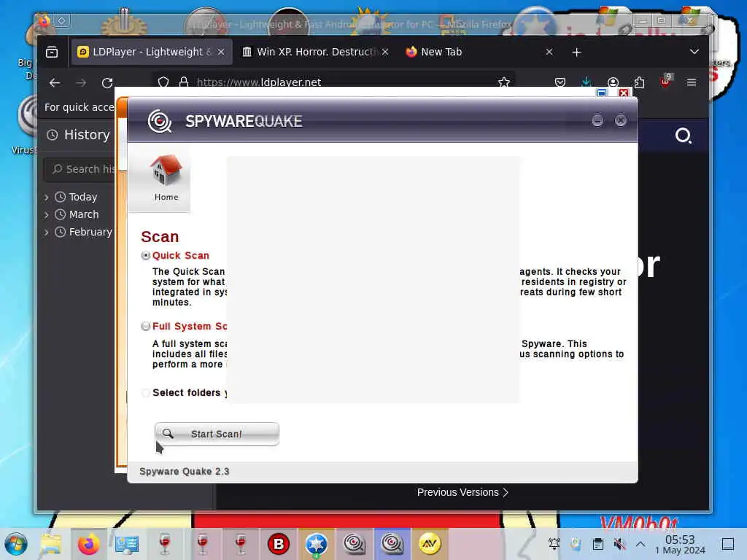Switch to the Win XP Horror tab
The height and width of the screenshot is (560, 747).
tap(314, 52)
